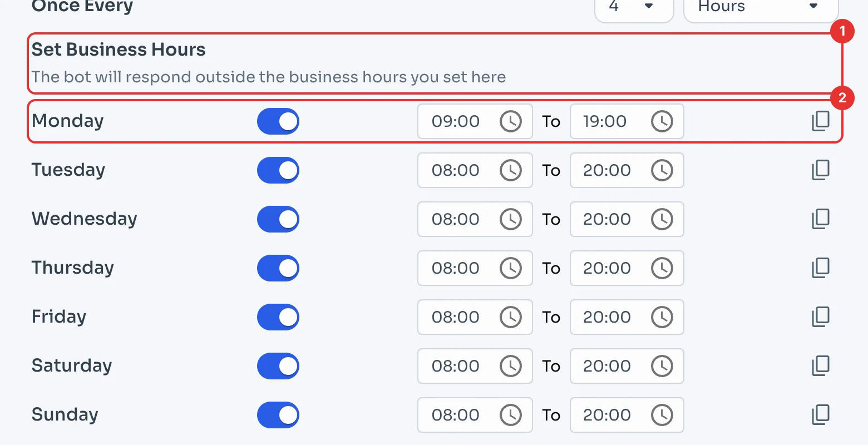Open the clock picker for Thursday start time
The height and width of the screenshot is (445, 868).
[x=510, y=268]
